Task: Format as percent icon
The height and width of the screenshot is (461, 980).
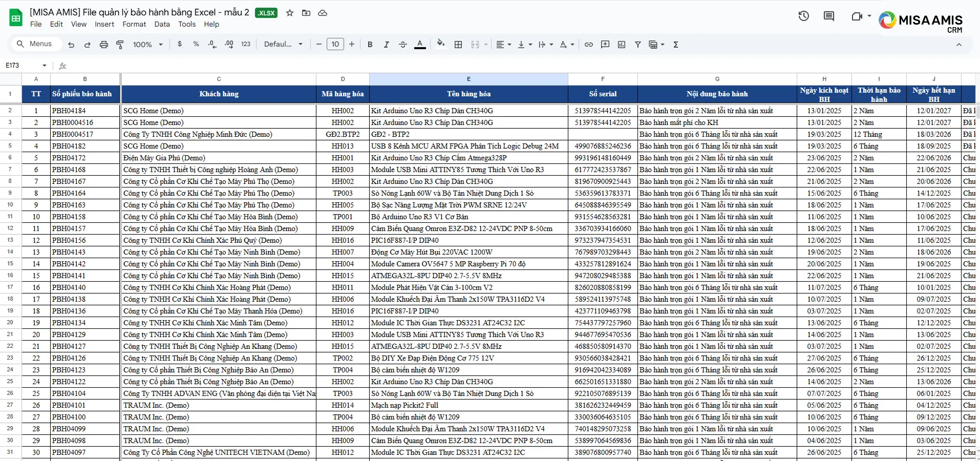Action: coord(196,44)
